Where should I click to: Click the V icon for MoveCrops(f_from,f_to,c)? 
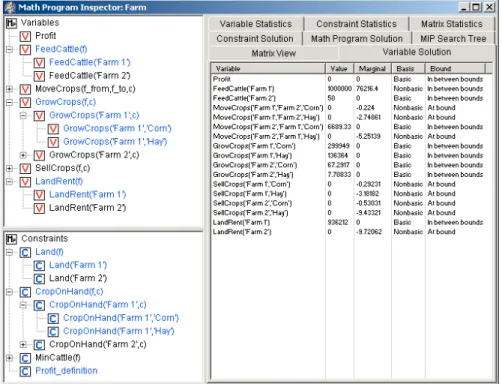coord(25,89)
